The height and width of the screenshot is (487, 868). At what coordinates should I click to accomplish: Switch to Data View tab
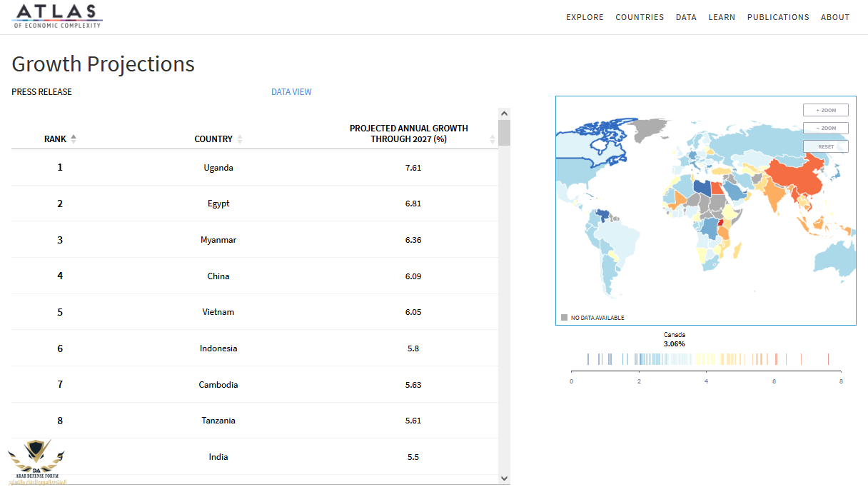click(291, 92)
